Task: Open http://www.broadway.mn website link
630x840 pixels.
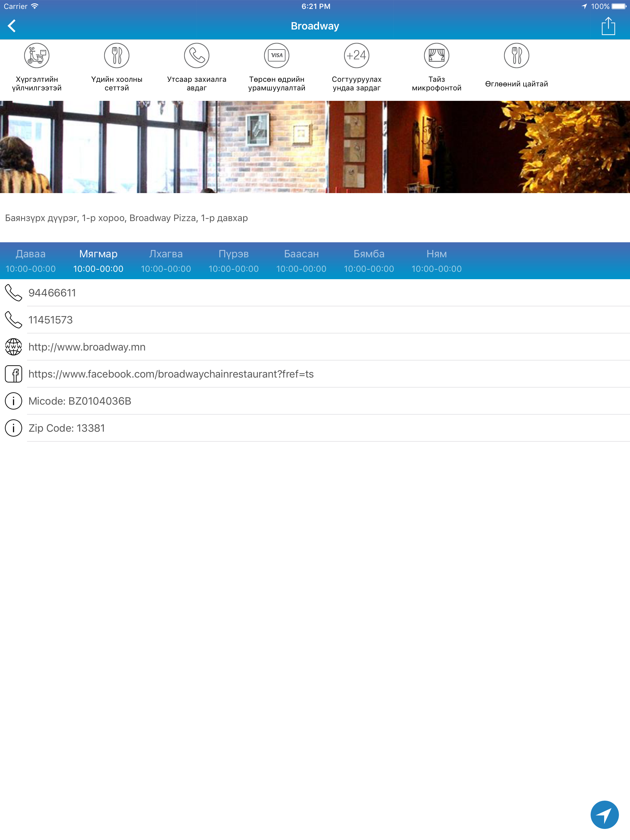Action: 87,347
